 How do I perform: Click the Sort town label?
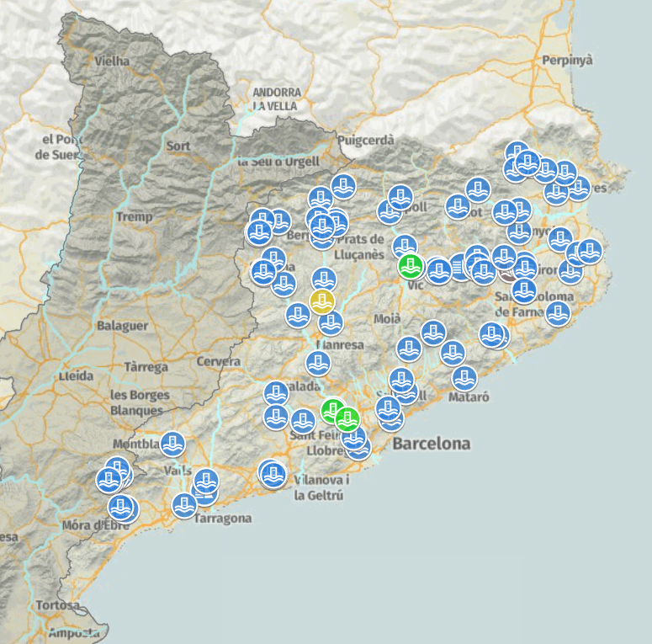(x=178, y=146)
